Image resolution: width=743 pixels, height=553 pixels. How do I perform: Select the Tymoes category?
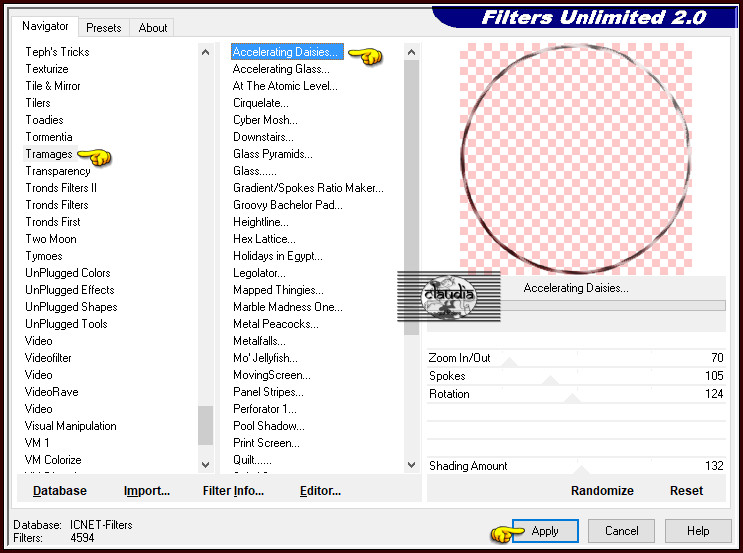click(x=44, y=256)
